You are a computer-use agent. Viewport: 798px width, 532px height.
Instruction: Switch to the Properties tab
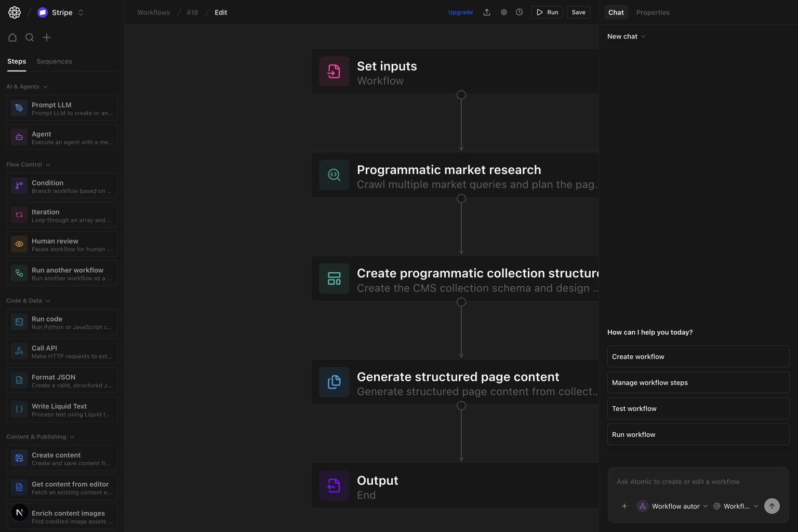[x=653, y=12]
